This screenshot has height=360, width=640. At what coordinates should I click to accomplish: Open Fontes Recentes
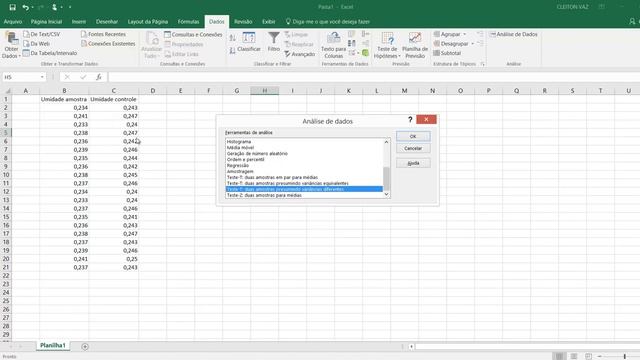point(103,34)
